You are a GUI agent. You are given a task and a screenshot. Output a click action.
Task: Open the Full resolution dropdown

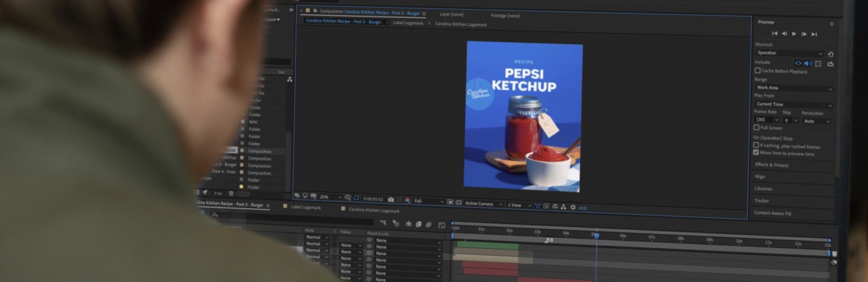pos(428,201)
